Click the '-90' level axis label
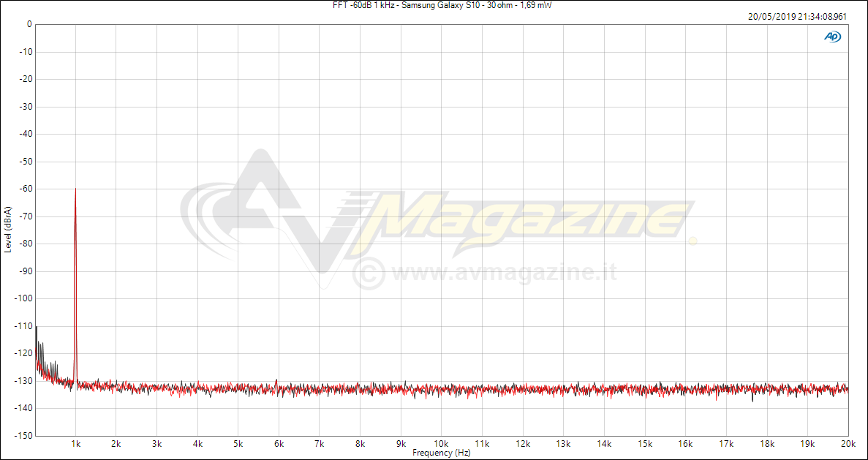Screen dimensions: 868x460 point(25,271)
